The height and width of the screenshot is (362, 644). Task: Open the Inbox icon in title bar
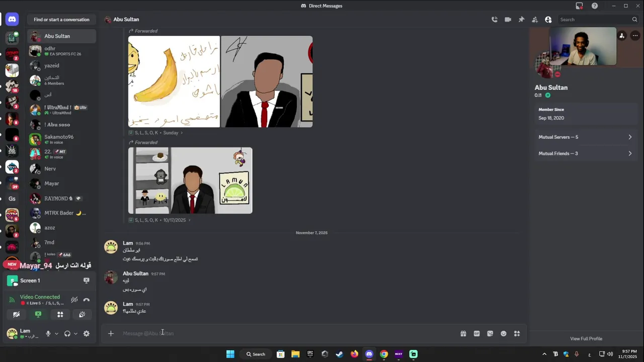pyautogui.click(x=580, y=6)
